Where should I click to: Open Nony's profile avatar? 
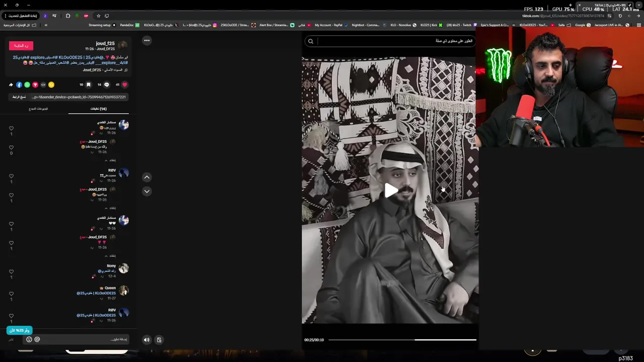[x=123, y=268]
